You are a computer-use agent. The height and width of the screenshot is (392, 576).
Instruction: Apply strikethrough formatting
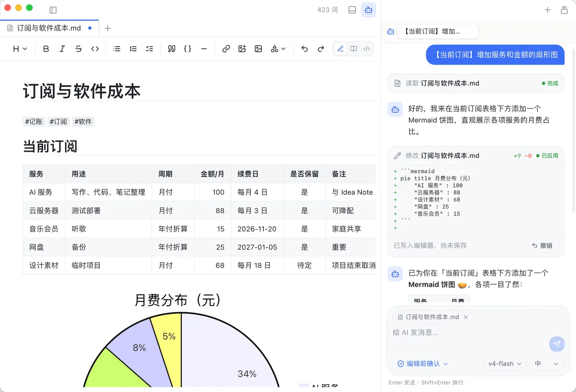point(79,49)
